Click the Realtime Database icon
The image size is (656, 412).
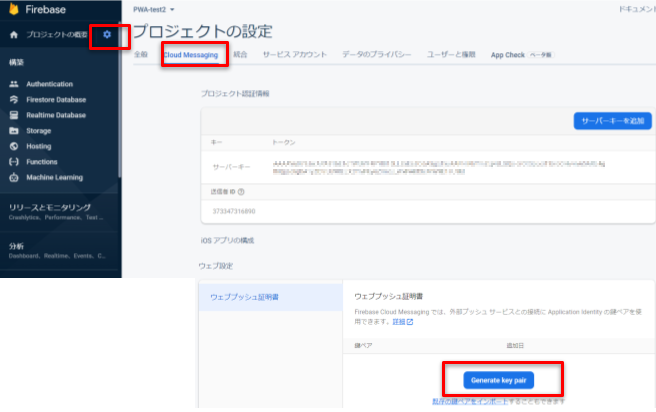coord(14,115)
